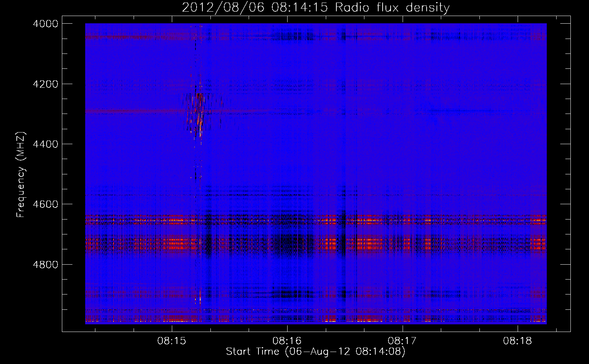Click the 'Frequency (MHZ)' axis title
The image size is (589, 364).
point(21,175)
